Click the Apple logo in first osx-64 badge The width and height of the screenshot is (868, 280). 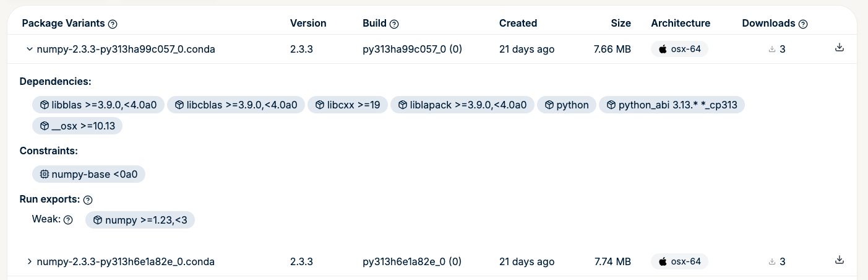coord(663,49)
